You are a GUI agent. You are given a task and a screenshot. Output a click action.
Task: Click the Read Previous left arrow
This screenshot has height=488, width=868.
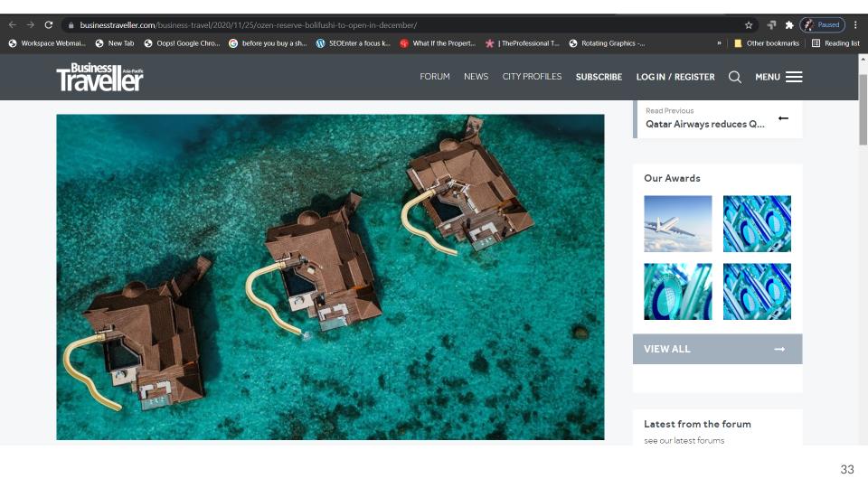click(783, 118)
